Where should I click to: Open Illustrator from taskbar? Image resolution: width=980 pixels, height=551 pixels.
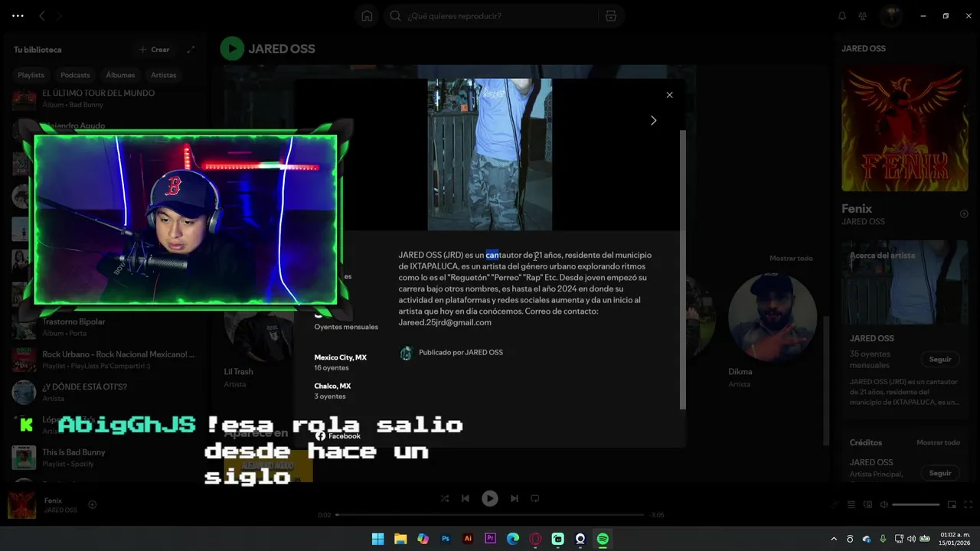click(468, 540)
